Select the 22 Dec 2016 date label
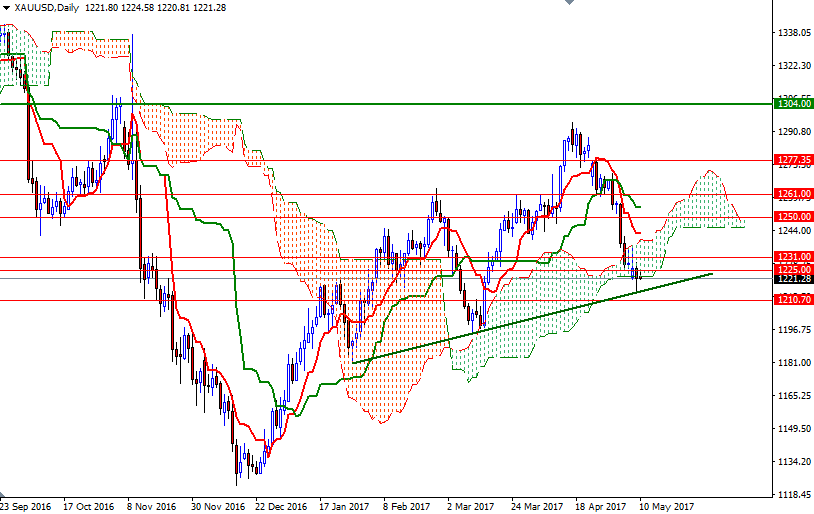This screenshot has height=514, width=814. coord(281,506)
